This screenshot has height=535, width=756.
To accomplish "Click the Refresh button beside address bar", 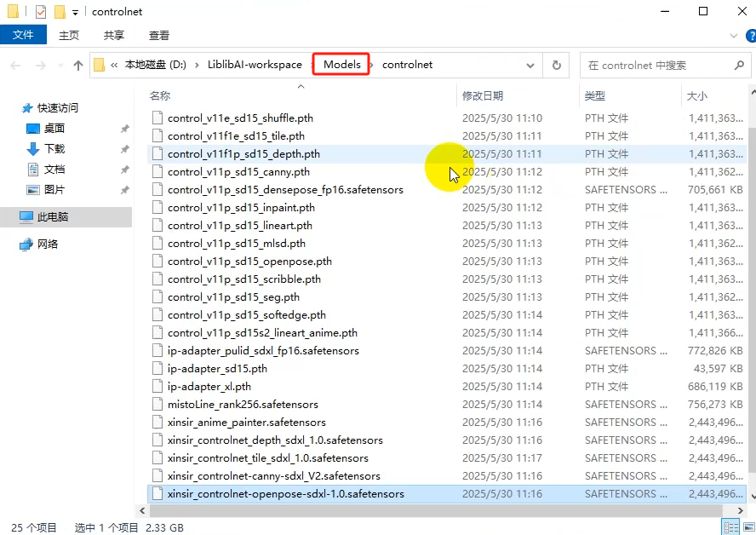I will 557,65.
